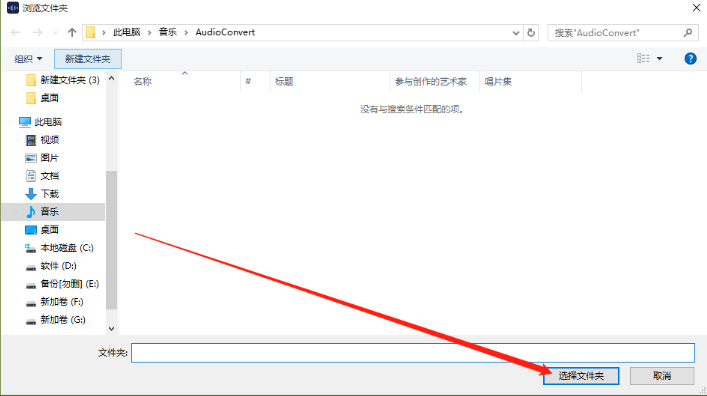Viewport: 707px width, 396px height.
Task: Open 本地磁盘 (C:) drive
Action: pos(67,248)
